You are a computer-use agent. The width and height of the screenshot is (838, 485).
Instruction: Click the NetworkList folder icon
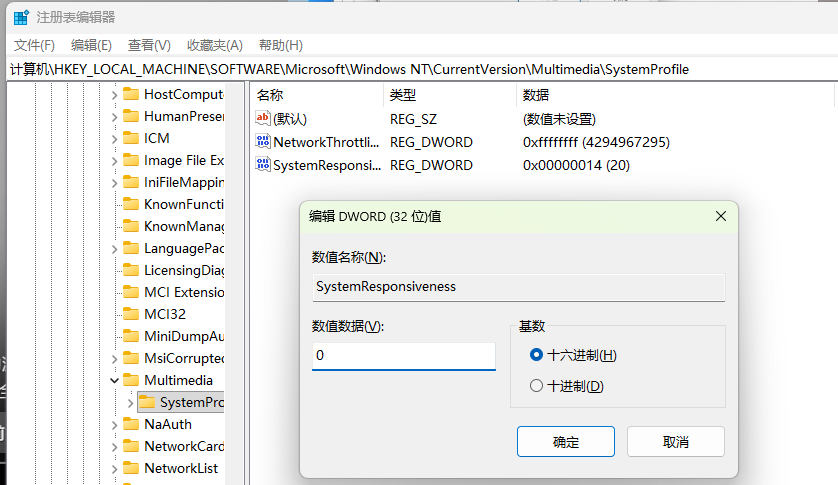coord(131,468)
